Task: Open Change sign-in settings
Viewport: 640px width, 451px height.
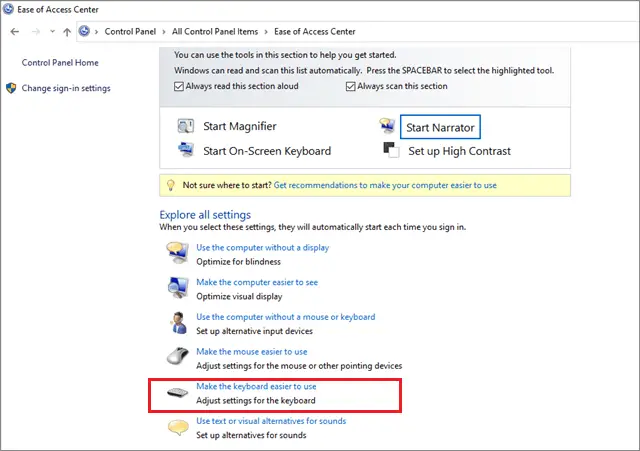Action: click(x=66, y=88)
